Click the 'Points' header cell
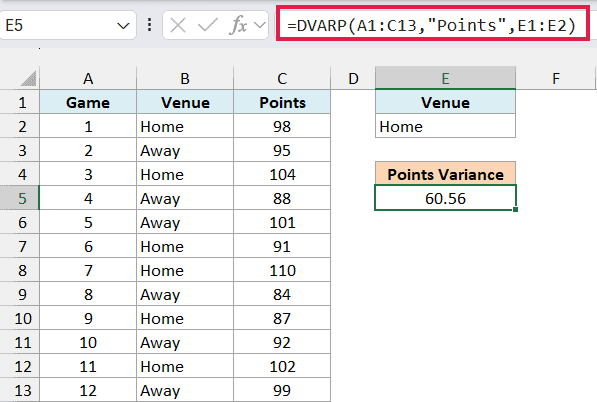Screen dimensions: 597x402 [x=282, y=102]
